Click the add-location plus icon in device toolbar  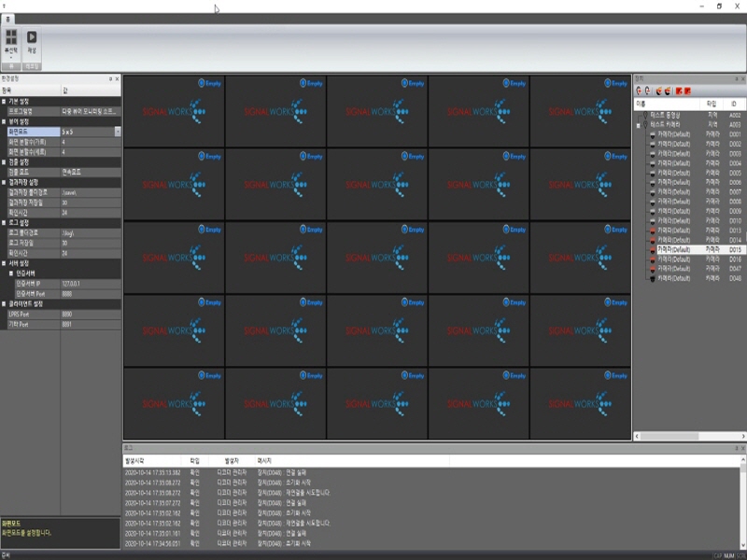click(639, 91)
